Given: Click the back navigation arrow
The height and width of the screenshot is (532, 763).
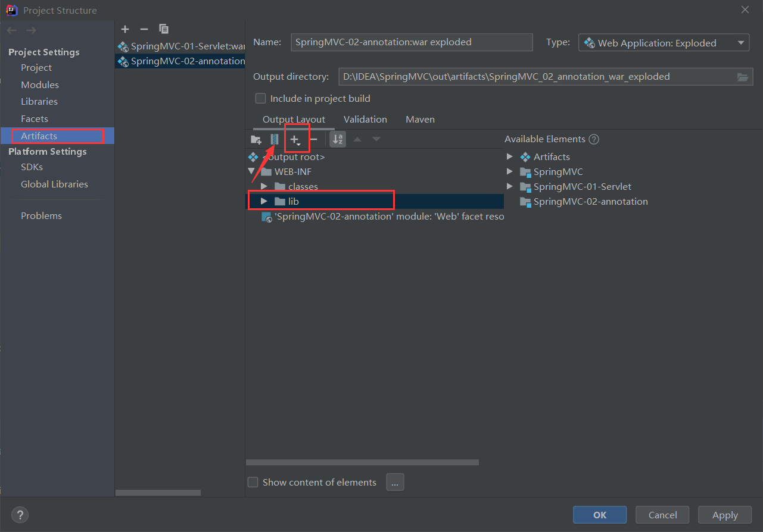Looking at the screenshot, I should [11, 30].
